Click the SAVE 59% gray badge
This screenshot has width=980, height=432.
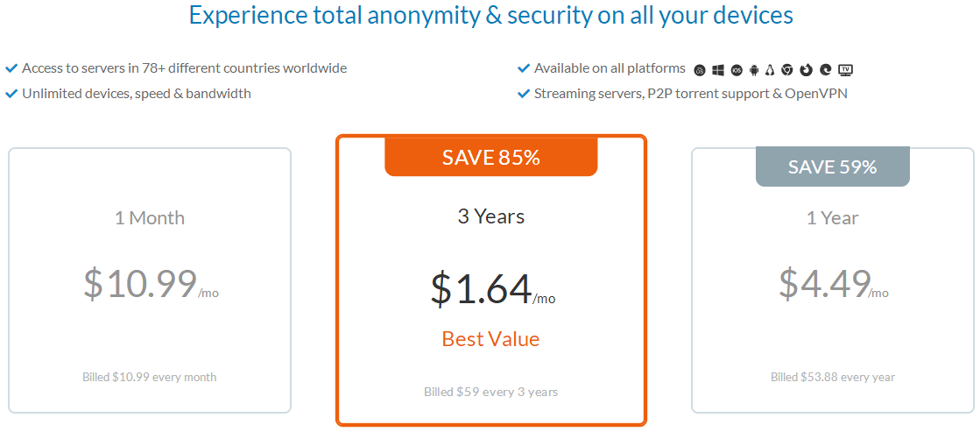pyautogui.click(x=833, y=166)
